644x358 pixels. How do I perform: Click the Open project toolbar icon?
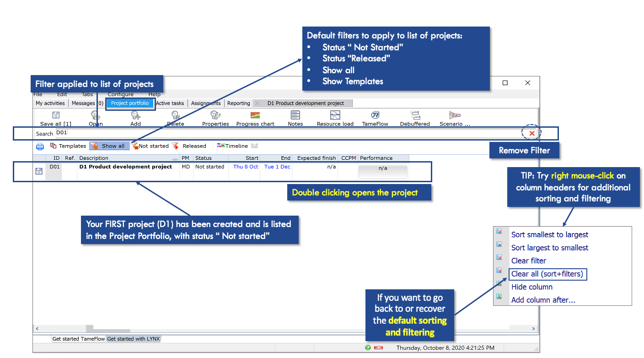coord(96,115)
